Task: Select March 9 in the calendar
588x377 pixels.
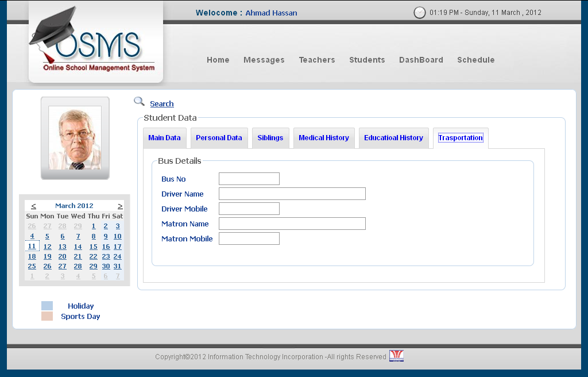Action: [106, 237]
